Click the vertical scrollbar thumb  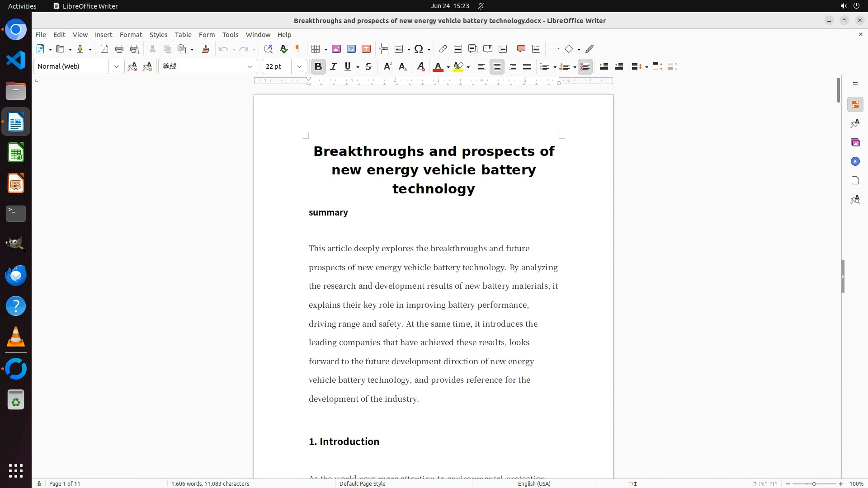pos(838,90)
